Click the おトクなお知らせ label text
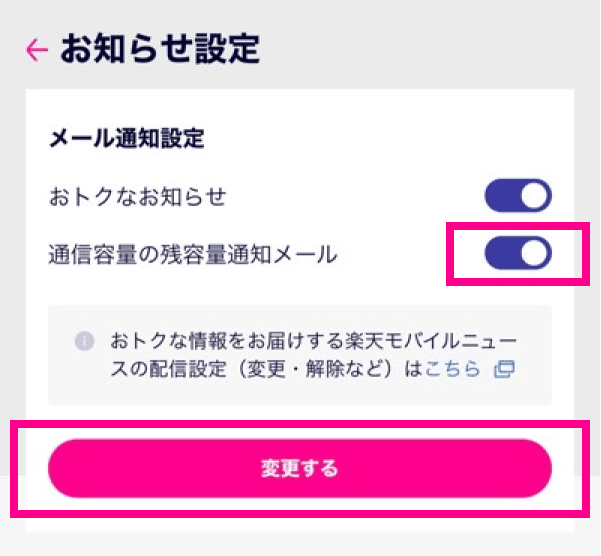 pyautogui.click(x=138, y=197)
